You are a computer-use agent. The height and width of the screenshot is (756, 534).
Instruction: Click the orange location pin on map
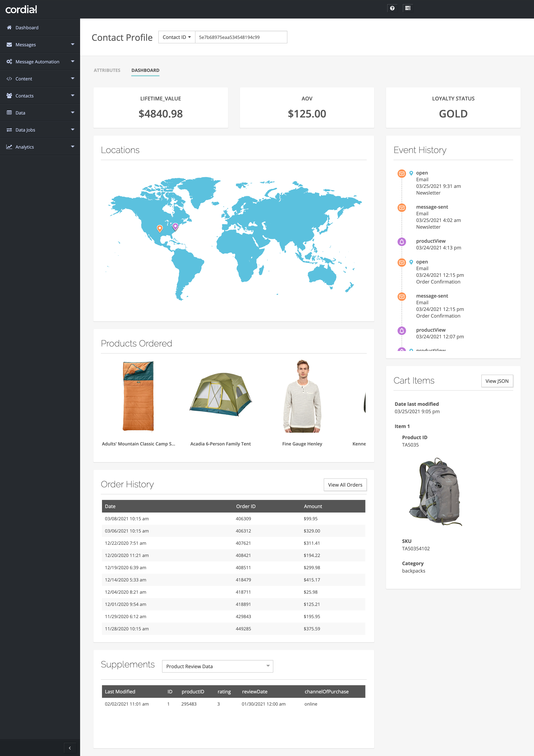pyautogui.click(x=160, y=228)
